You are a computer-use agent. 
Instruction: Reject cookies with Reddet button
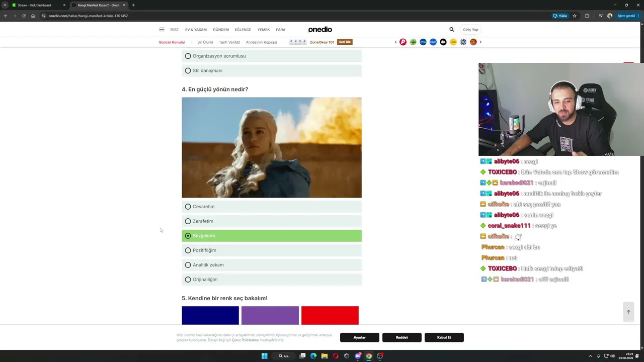pos(402,337)
